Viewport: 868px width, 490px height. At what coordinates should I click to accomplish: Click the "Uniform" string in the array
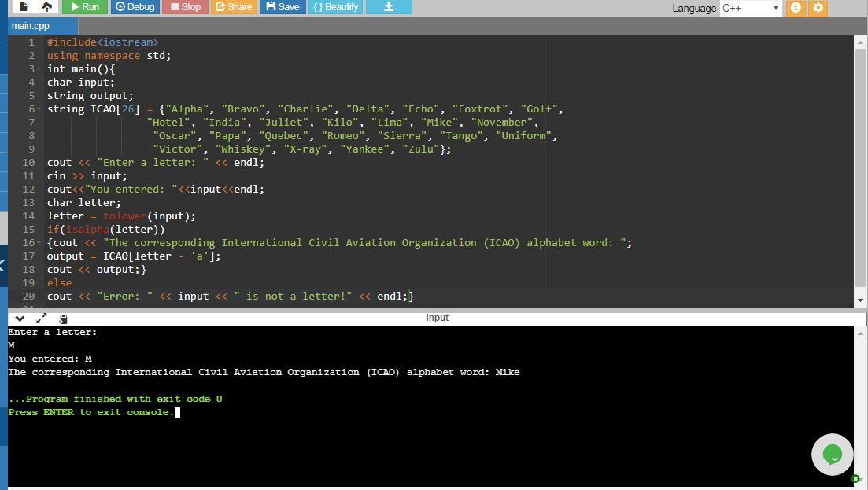(523, 135)
